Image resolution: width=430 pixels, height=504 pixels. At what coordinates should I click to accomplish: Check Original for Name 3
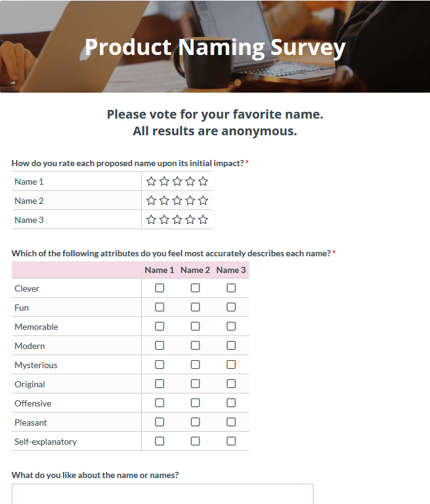coord(231,384)
